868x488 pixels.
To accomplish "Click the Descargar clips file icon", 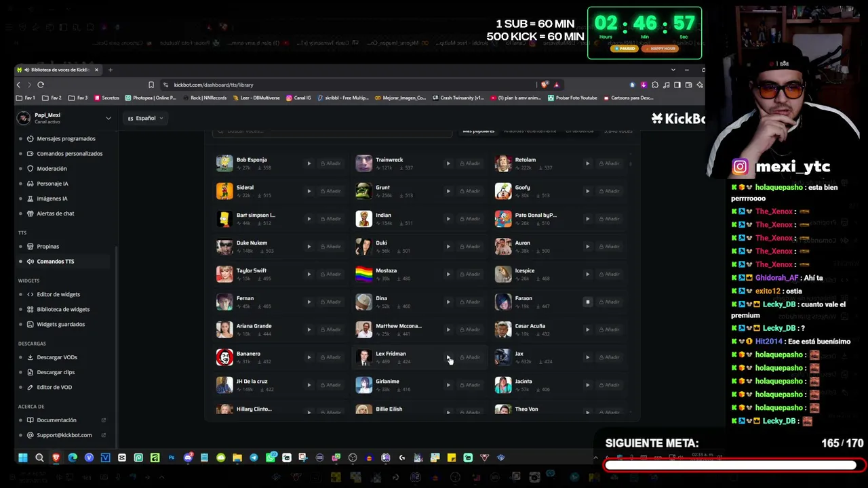I will click(30, 372).
